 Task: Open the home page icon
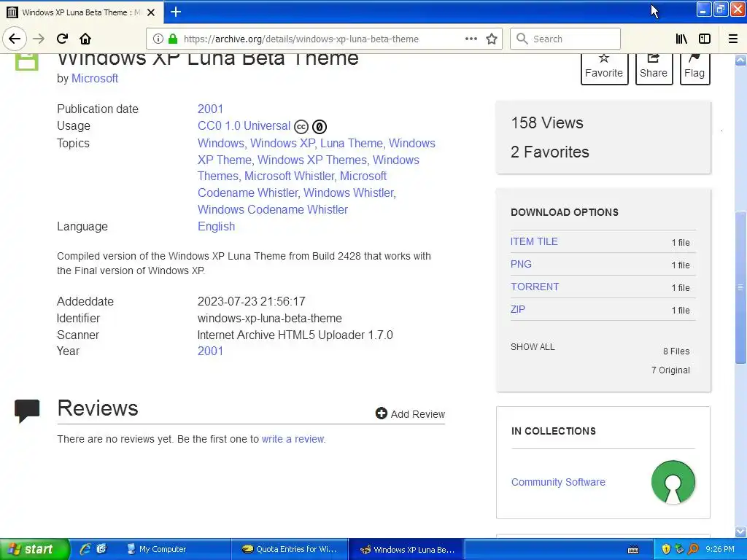tap(85, 39)
